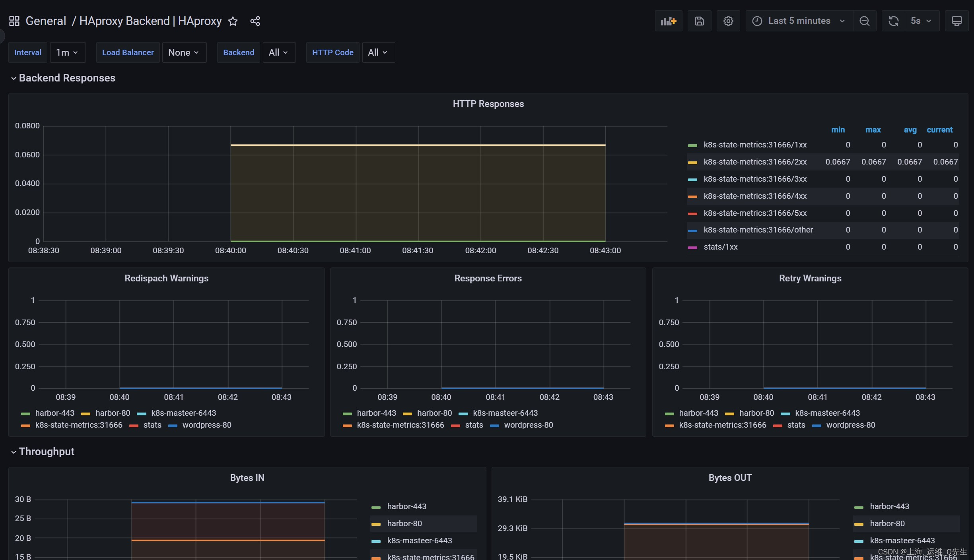The image size is (974, 560).
Task: Save the dashboard with disk icon
Action: pyautogui.click(x=699, y=21)
